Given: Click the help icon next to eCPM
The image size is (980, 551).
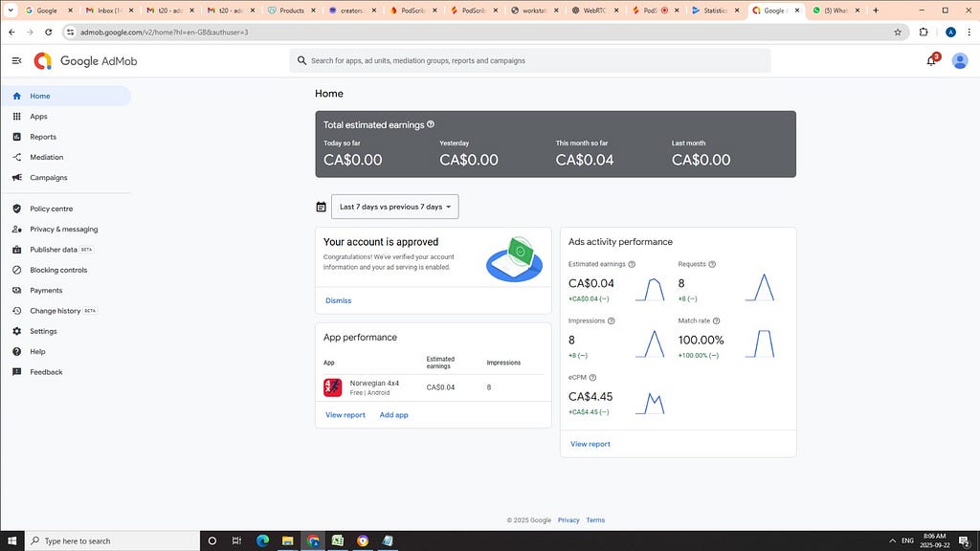Looking at the screenshot, I should pos(592,377).
